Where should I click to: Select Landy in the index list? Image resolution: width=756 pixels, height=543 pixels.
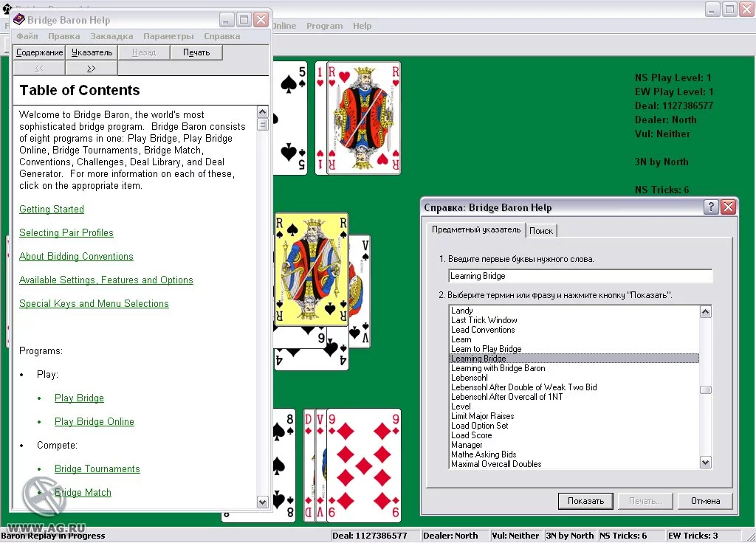(x=462, y=311)
